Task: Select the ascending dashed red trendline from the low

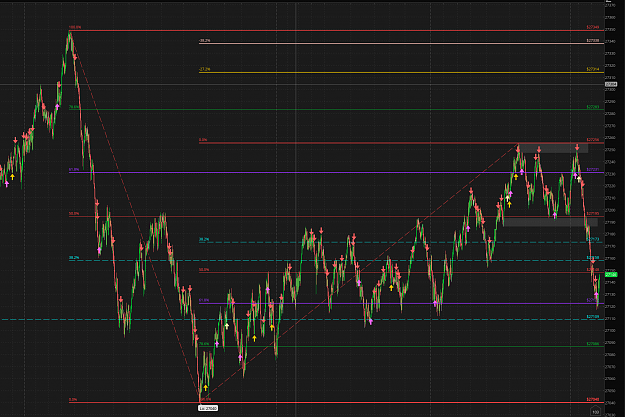Action: [x=359, y=273]
